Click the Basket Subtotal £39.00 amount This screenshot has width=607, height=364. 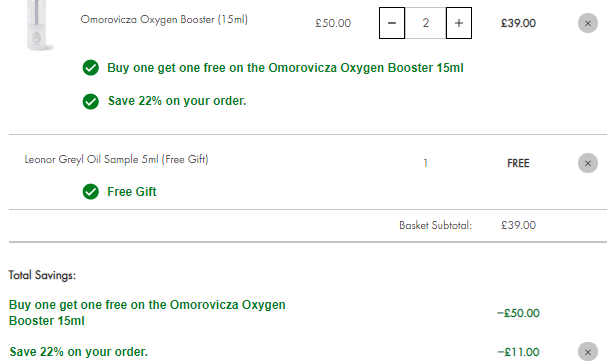pos(518,225)
